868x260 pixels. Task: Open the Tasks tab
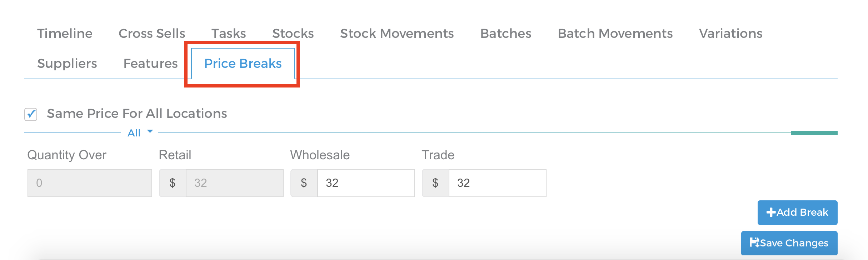tap(229, 33)
